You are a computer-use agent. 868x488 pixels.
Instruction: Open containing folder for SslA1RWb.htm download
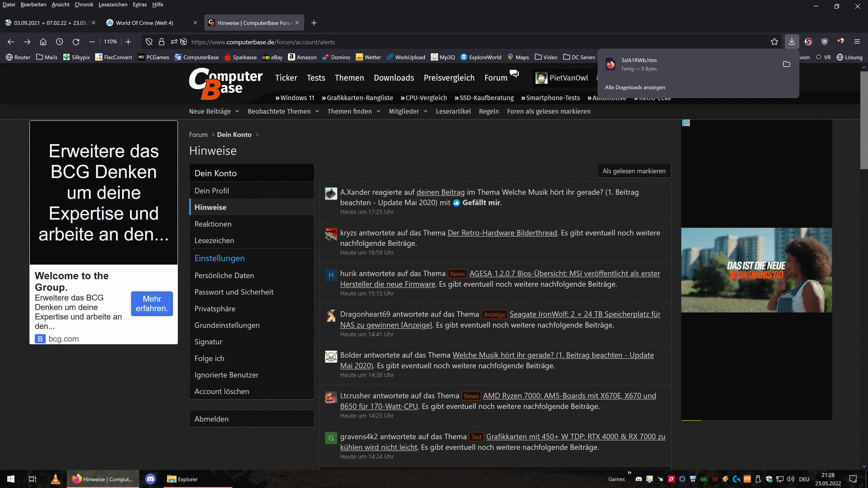[786, 64]
